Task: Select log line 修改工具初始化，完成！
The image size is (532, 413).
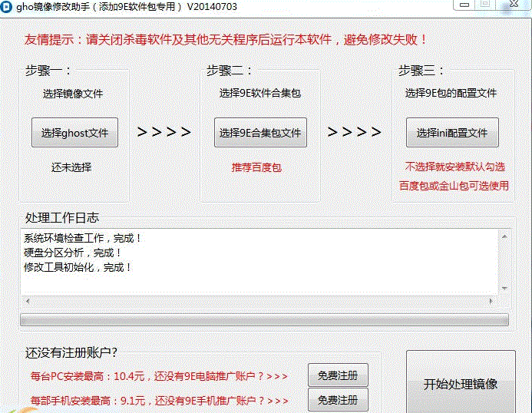Action: 78,267
